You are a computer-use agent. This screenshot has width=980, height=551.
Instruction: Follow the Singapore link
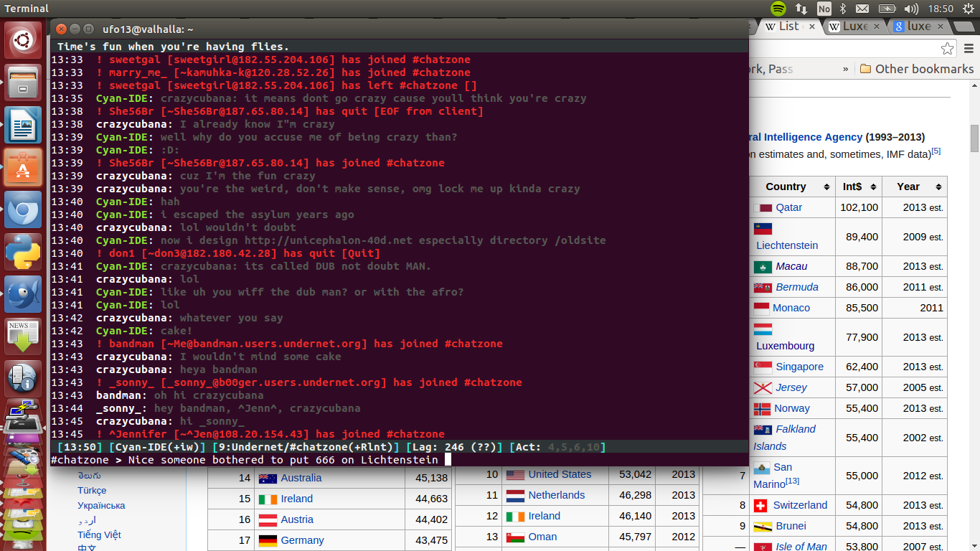tap(800, 367)
